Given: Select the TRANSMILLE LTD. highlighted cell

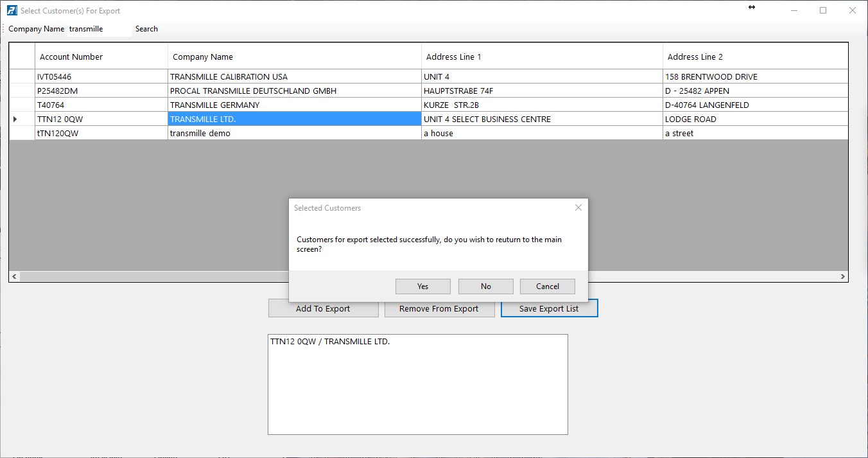Looking at the screenshot, I should [295, 119].
